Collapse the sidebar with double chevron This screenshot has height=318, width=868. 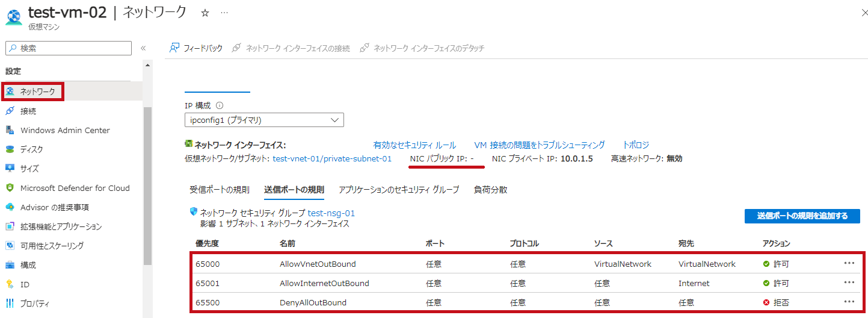pos(143,48)
